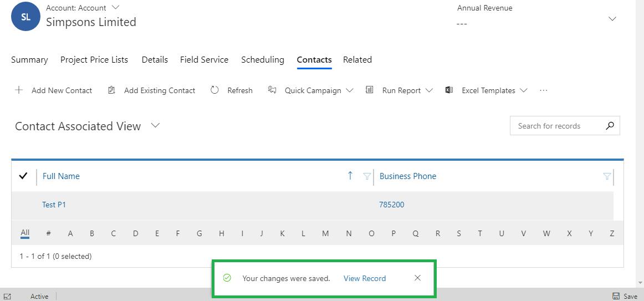The image size is (644, 301).
Task: Open the Contact Associated View selector chevron
Action: click(x=155, y=126)
